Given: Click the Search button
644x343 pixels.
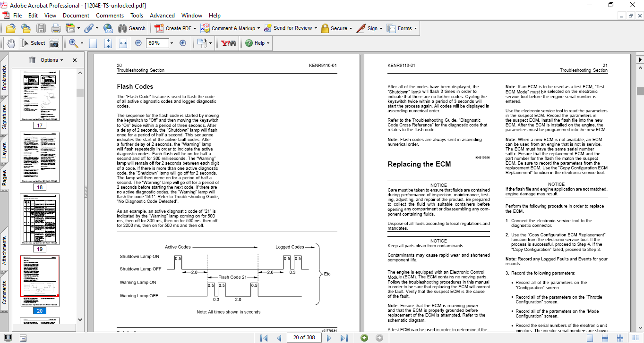Looking at the screenshot, I should click(x=131, y=28).
